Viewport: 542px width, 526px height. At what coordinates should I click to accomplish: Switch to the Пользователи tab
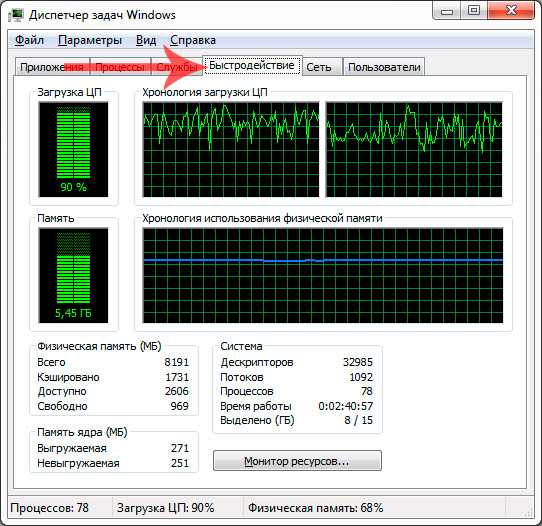[x=384, y=67]
